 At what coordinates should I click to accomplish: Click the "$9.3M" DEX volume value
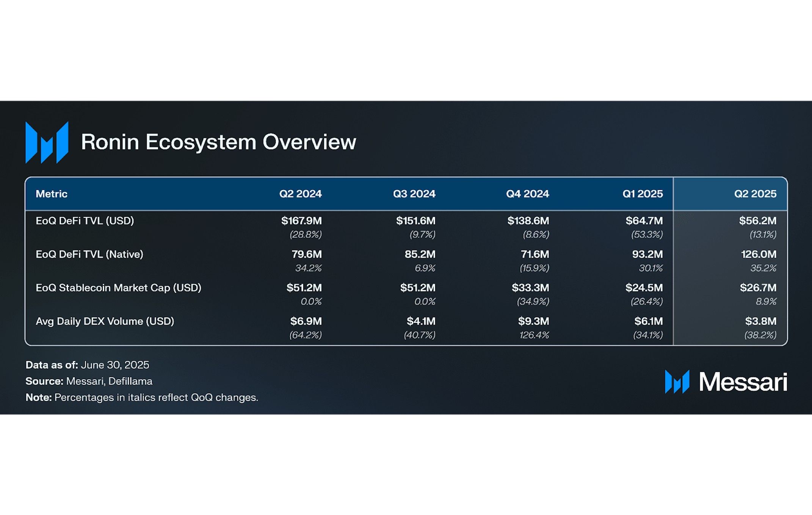[x=534, y=321]
